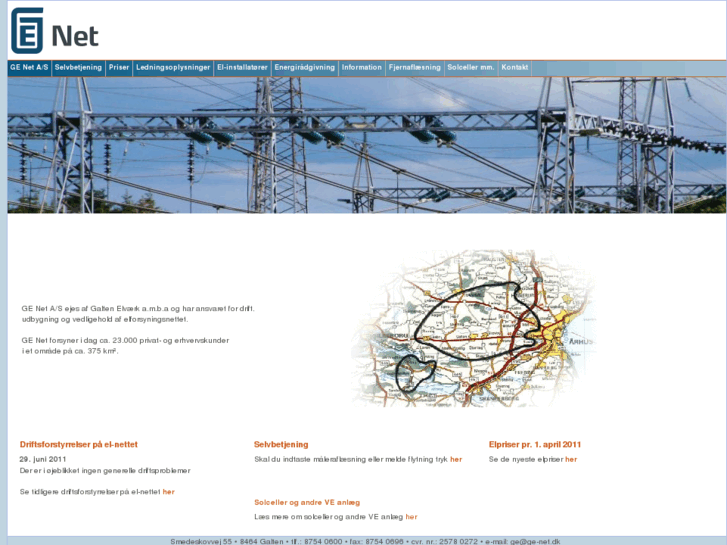The image size is (727, 545).
Task: Click the Elpriser pr. 1. april 2011 heading
Action: (x=535, y=444)
